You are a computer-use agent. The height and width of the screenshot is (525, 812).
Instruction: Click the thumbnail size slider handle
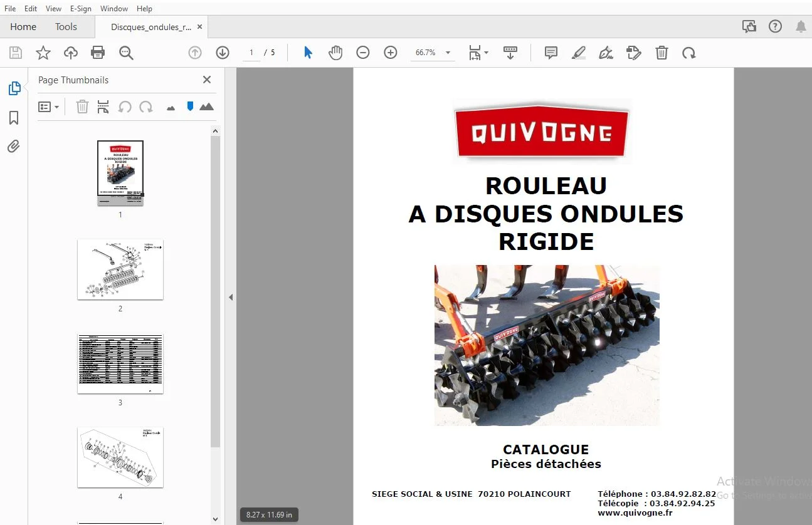coord(190,107)
